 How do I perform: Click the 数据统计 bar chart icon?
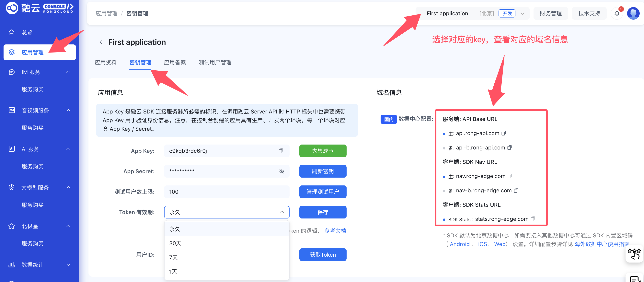point(11,264)
